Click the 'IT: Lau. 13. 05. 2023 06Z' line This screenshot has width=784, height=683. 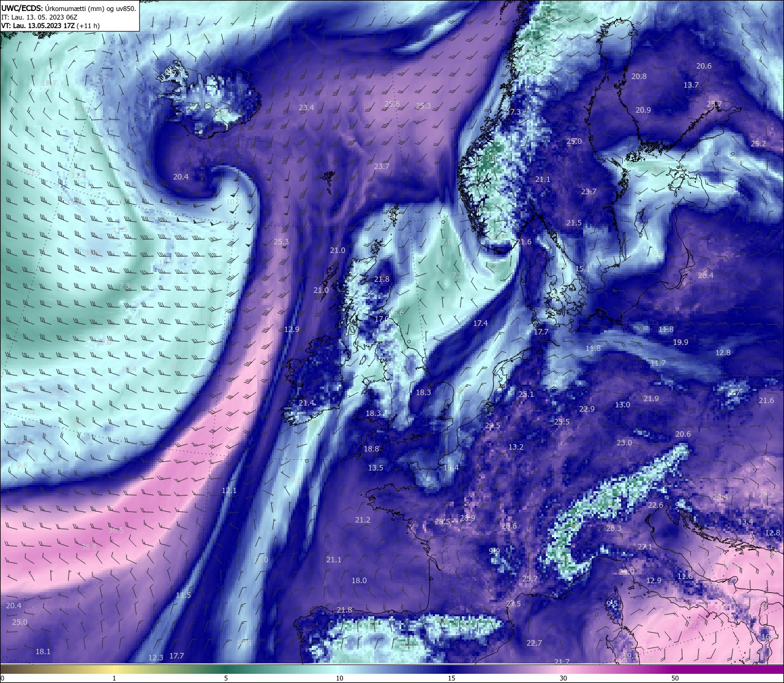pyautogui.click(x=39, y=17)
